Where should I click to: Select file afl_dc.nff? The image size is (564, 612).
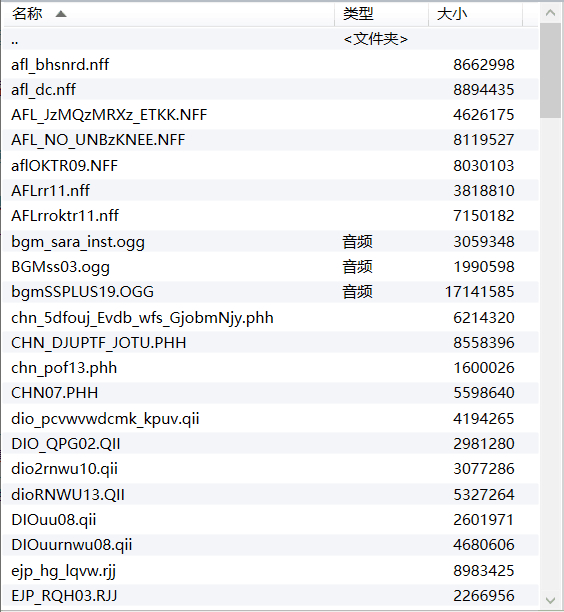click(x=271, y=89)
